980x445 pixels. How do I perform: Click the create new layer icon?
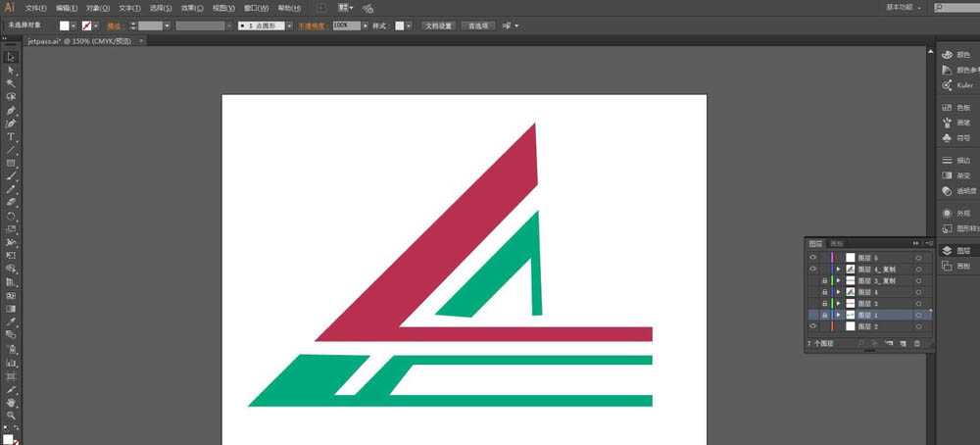click(904, 344)
